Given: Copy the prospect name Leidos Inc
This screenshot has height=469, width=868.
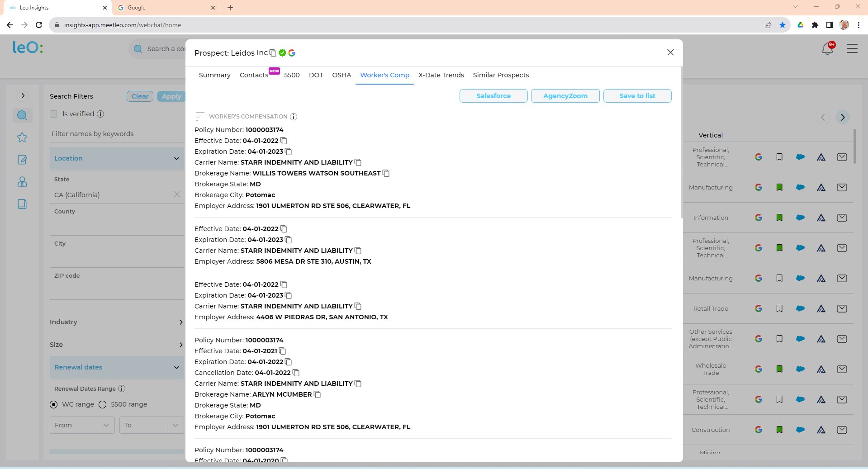Looking at the screenshot, I should pyautogui.click(x=273, y=53).
